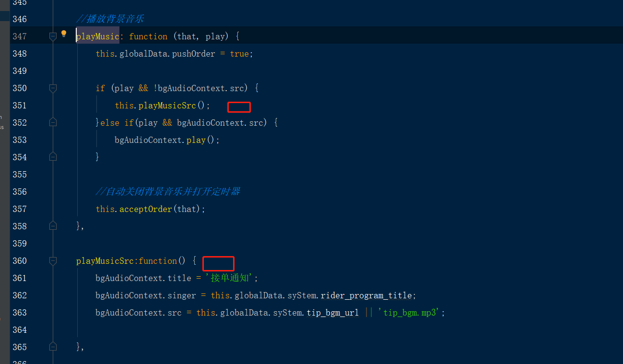Click line number 363 in the gutter
The height and width of the screenshot is (364, 623).
point(19,313)
